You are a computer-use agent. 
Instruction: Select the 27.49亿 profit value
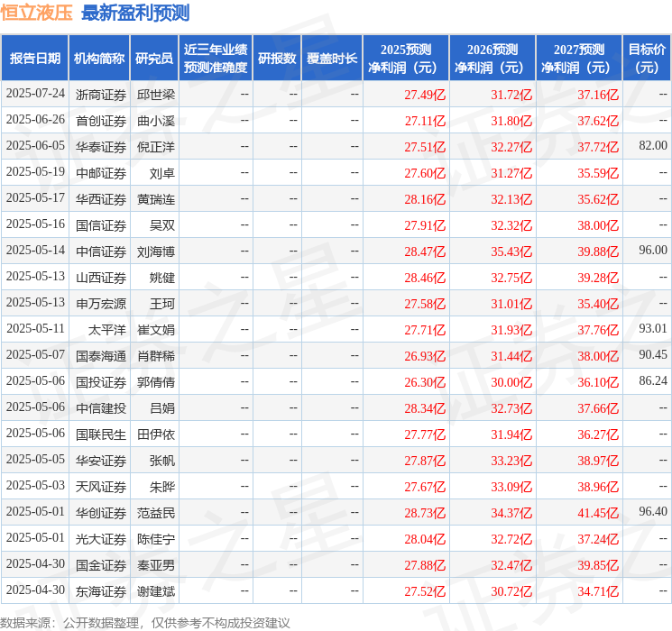[x=425, y=95]
